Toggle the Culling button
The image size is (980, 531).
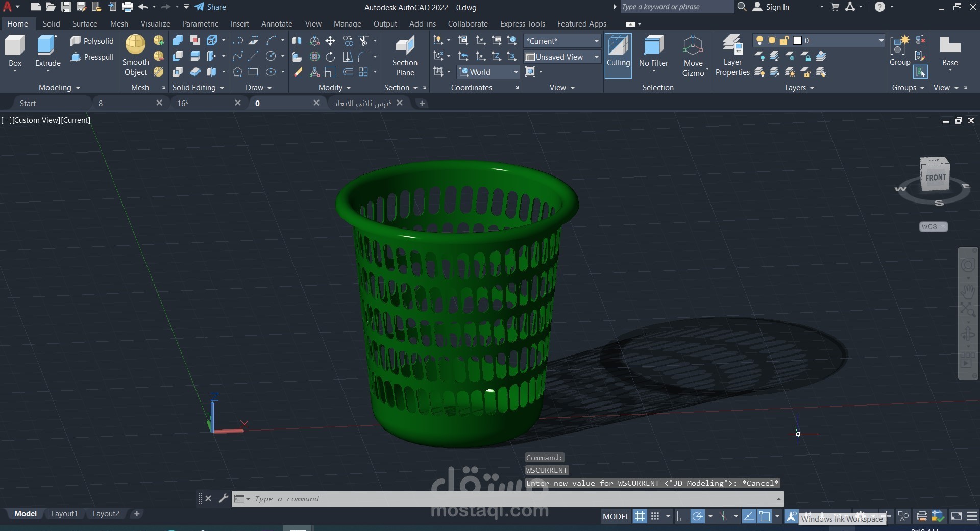[618, 55]
